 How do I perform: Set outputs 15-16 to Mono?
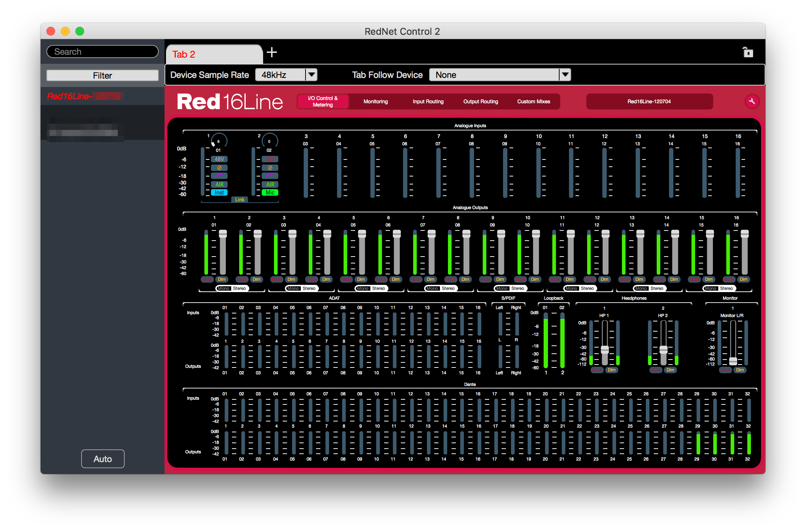click(711, 288)
